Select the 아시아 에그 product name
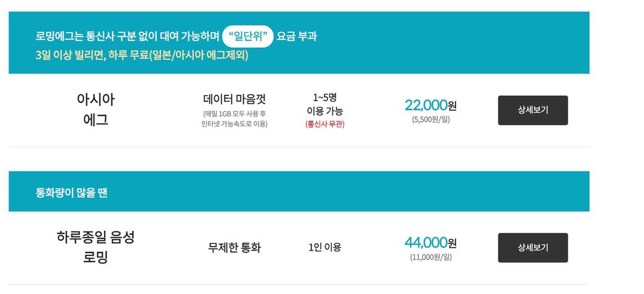The height and width of the screenshot is (294, 644). (x=95, y=109)
